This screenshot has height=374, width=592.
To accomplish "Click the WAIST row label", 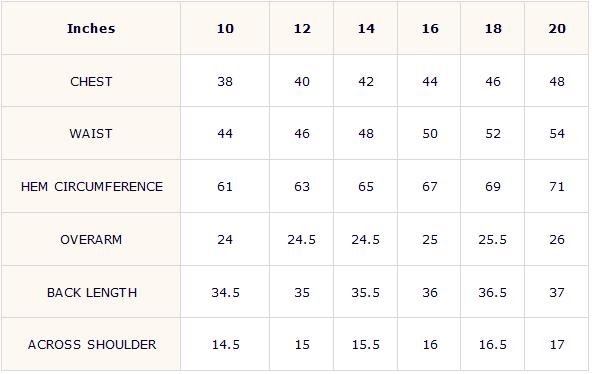I will (x=91, y=134).
